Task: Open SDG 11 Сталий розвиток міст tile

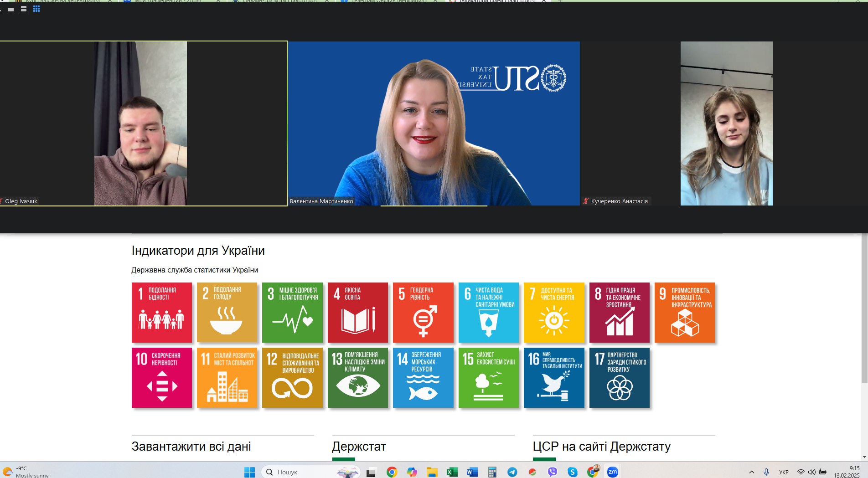Action: click(227, 378)
